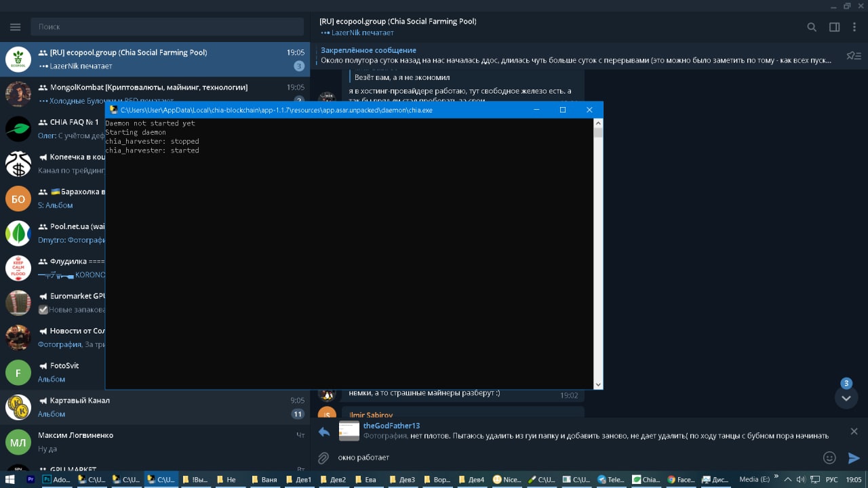Click the green МЛ avatar
The height and width of the screenshot is (488, 868).
(18, 443)
